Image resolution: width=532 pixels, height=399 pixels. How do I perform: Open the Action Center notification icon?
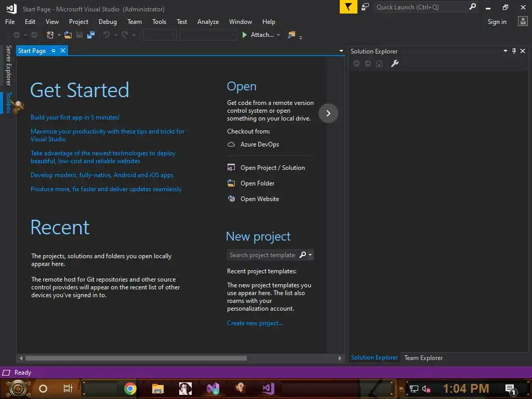(511, 389)
